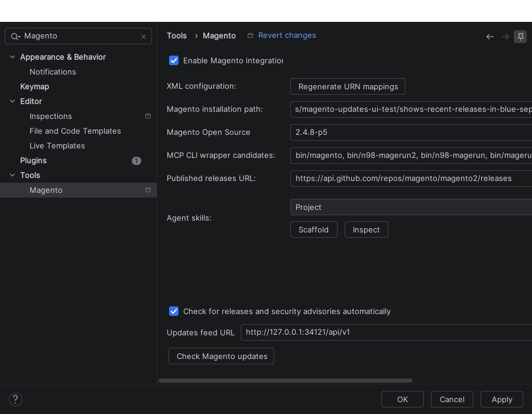Viewport: 532px width, 414px height.
Task: Click Regenerate URN mappings button
Action: [348, 86]
